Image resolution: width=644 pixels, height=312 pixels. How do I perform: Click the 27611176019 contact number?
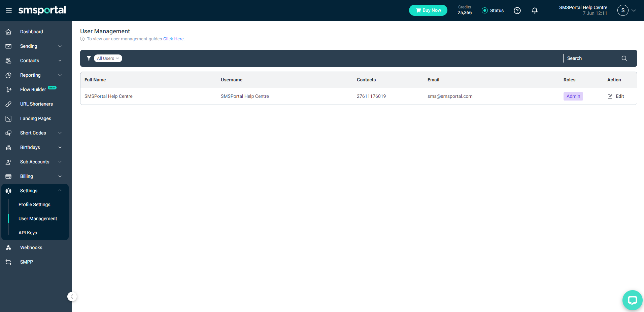(x=371, y=96)
